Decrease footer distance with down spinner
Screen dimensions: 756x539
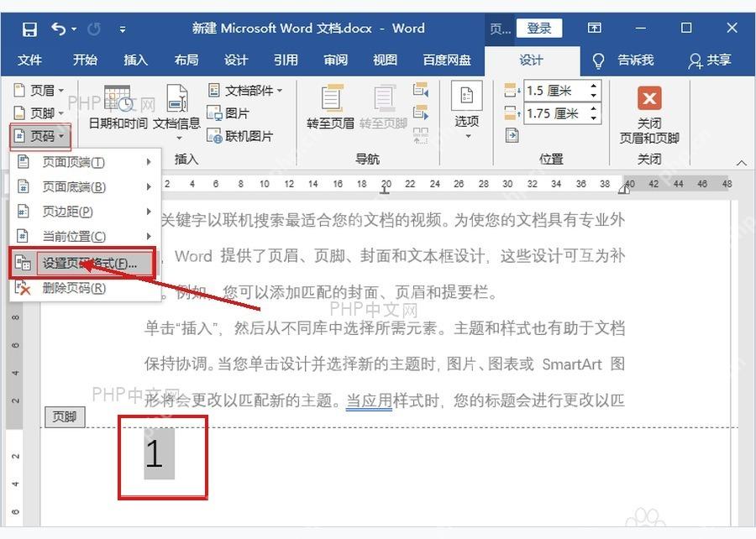594,118
